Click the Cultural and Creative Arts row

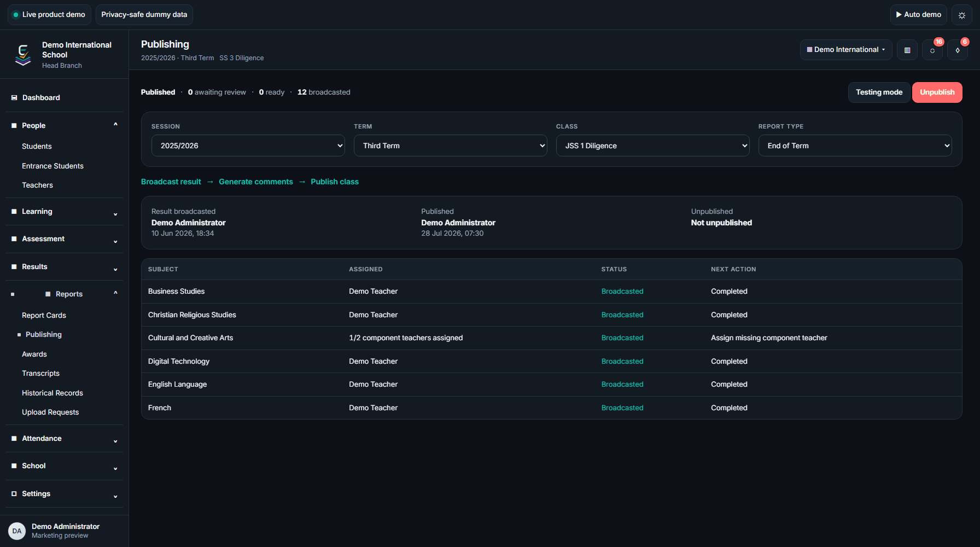(x=551, y=338)
